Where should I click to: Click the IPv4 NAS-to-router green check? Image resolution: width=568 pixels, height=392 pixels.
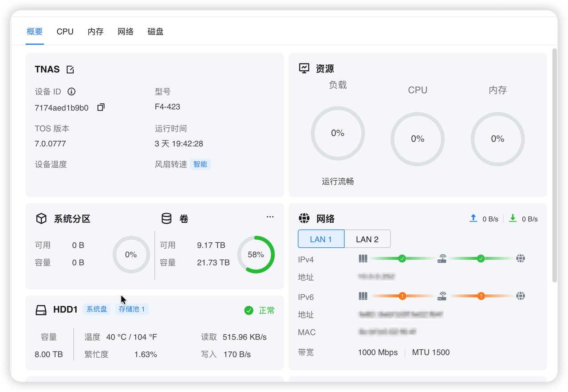pos(402,258)
